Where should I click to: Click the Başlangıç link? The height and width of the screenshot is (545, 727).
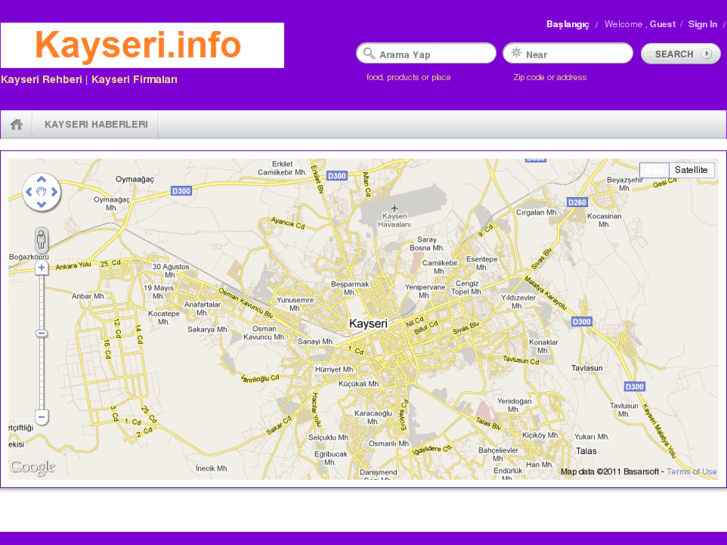tap(568, 24)
